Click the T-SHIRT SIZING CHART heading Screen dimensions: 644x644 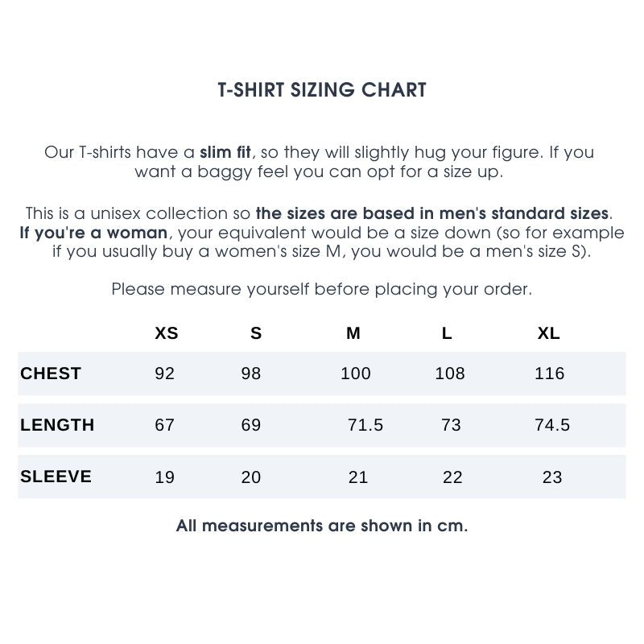pos(322,90)
